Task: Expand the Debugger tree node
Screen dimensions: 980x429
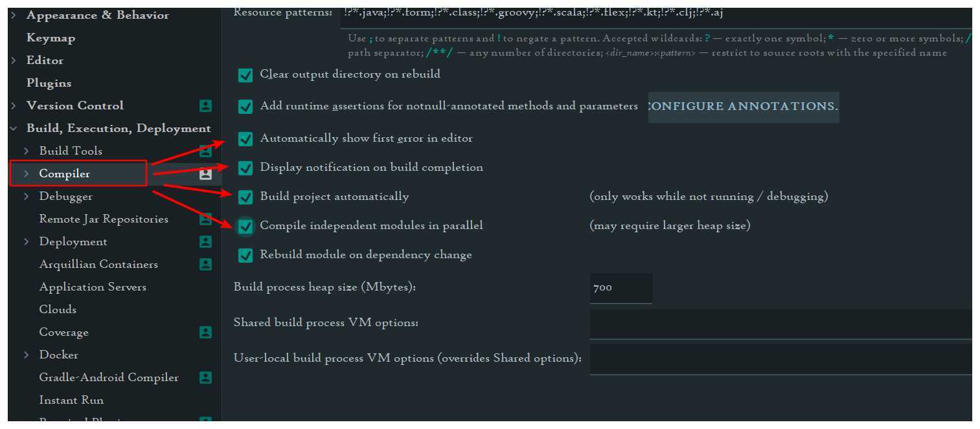Action: point(27,196)
